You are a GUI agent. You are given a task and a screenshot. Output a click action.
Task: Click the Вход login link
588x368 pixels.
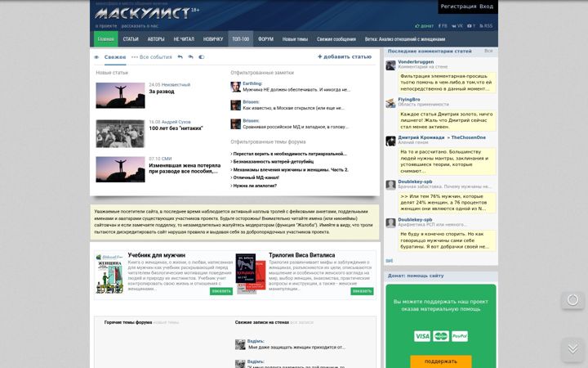(x=487, y=7)
